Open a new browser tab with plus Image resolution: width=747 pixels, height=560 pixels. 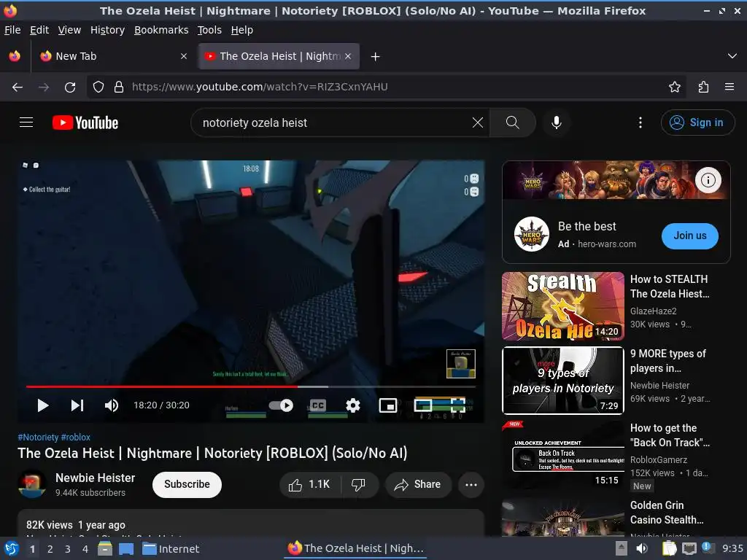376,57
